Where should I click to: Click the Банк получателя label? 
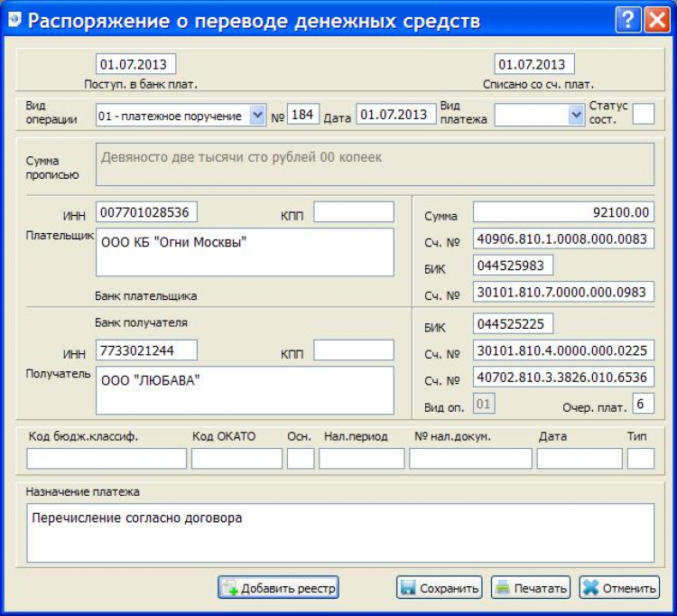141,322
